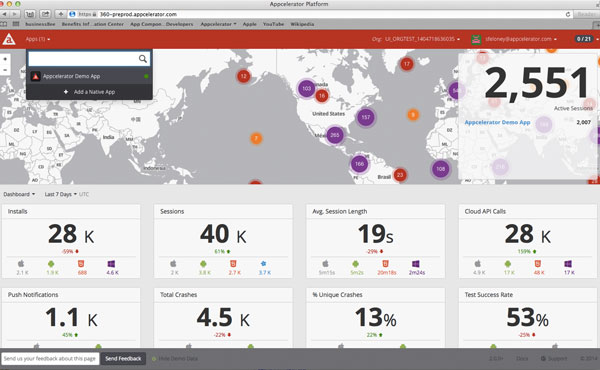Screen dimensions: 600x370
Task: Click the user avatar icon
Action: 476,39
